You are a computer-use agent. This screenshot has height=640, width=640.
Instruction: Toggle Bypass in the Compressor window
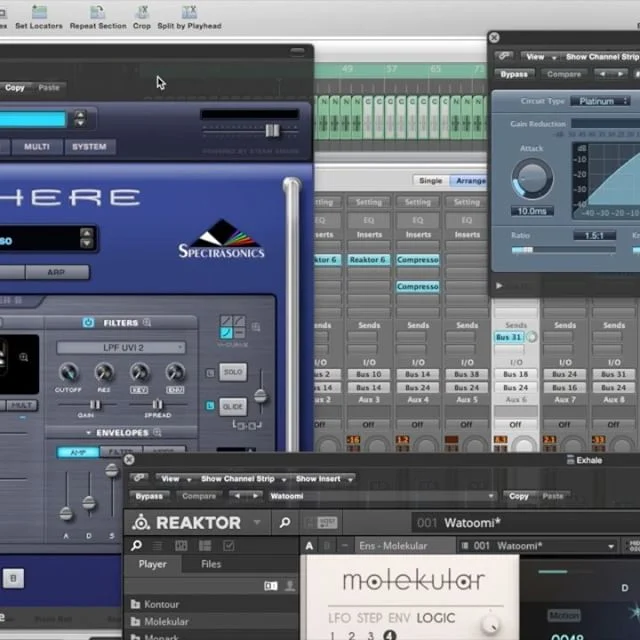(514, 74)
